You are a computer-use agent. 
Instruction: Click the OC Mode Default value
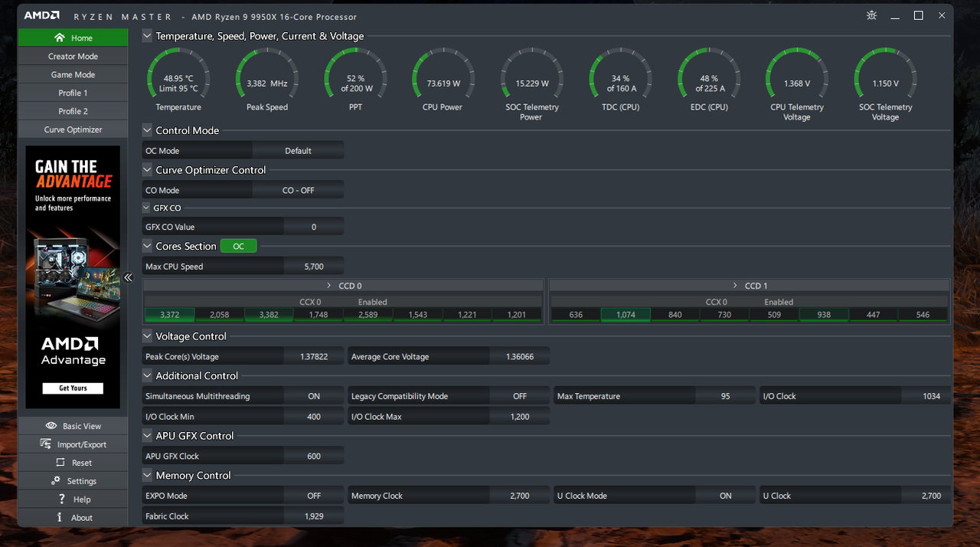[x=298, y=151]
